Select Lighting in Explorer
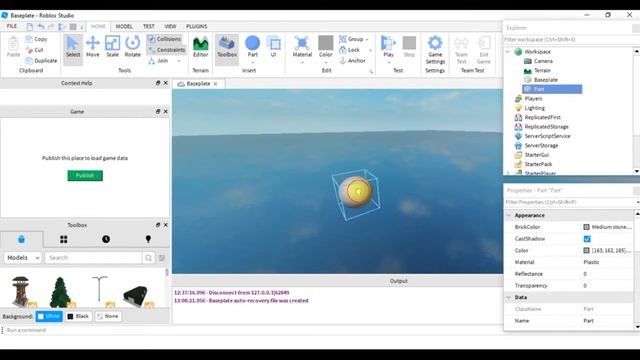640x360 pixels. [x=534, y=108]
